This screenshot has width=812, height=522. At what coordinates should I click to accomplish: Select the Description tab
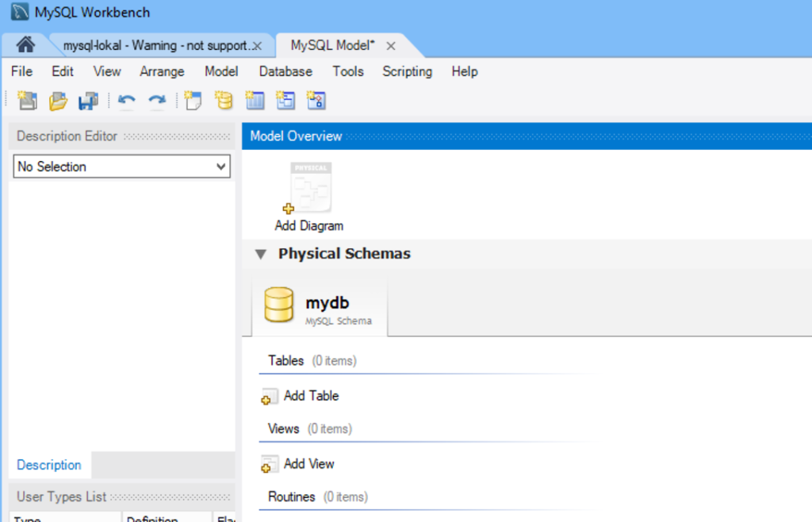click(49, 465)
